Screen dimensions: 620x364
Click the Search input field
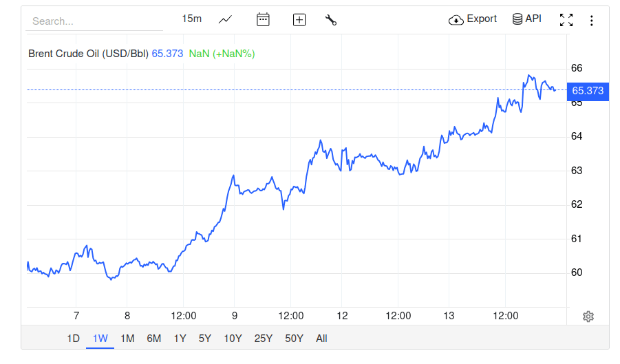(94, 21)
